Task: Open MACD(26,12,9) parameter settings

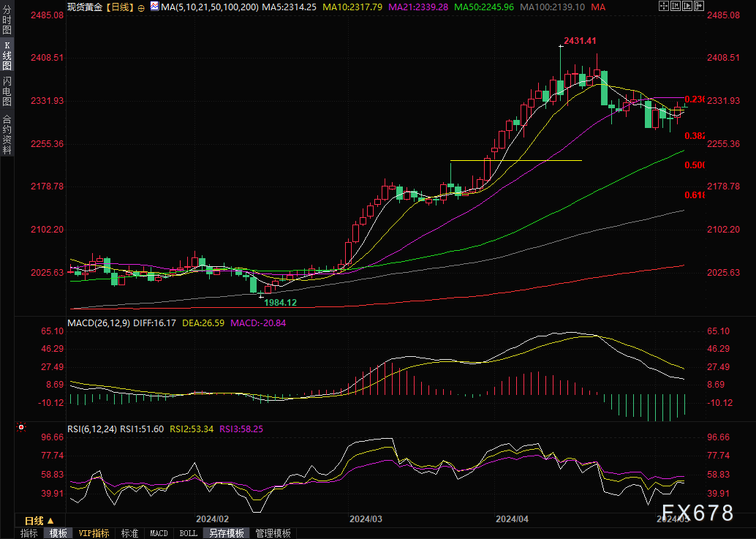Action: click(x=98, y=323)
